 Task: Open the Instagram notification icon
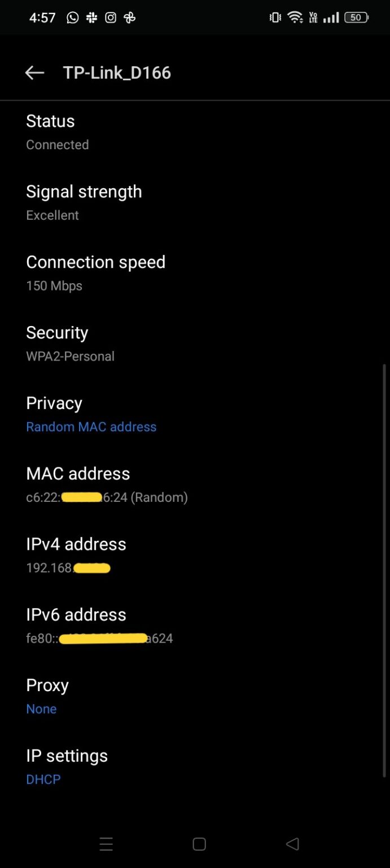(x=111, y=18)
